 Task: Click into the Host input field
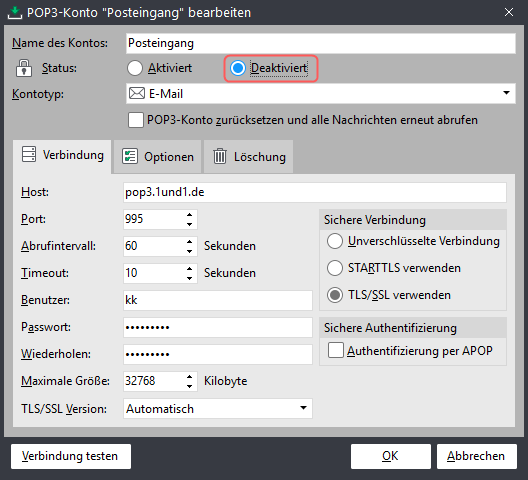pos(315,192)
